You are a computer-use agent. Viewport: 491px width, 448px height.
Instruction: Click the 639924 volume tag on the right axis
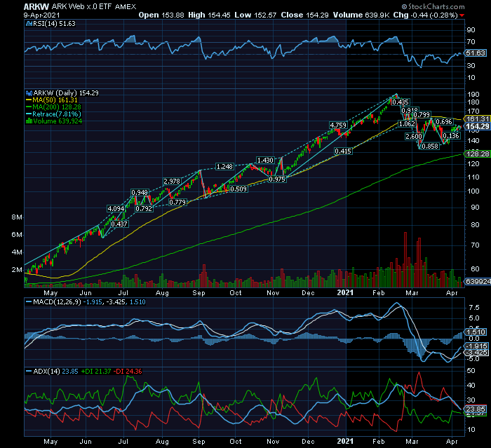coord(478,281)
